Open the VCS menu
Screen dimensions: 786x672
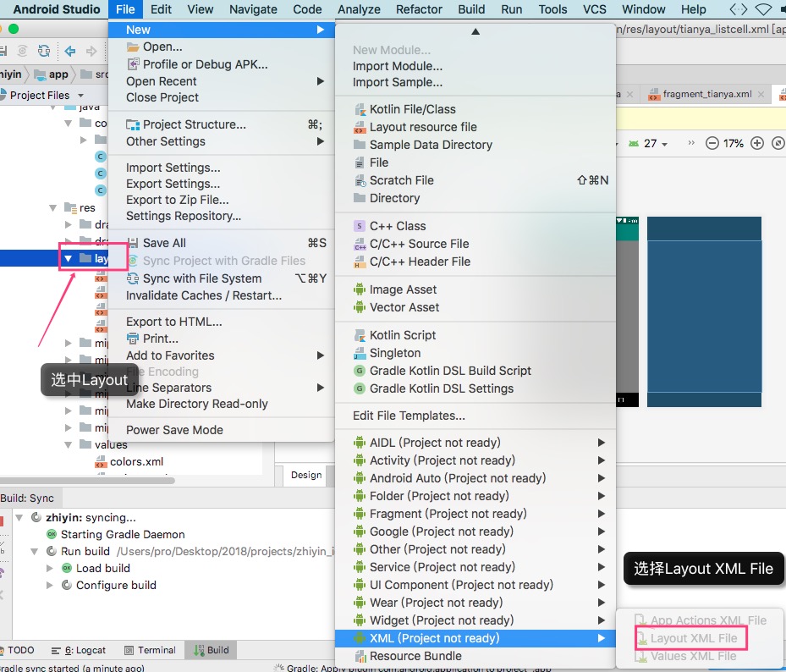click(x=595, y=9)
